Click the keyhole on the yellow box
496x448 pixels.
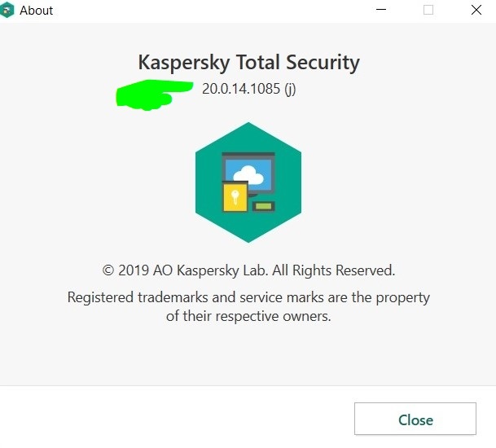click(235, 197)
